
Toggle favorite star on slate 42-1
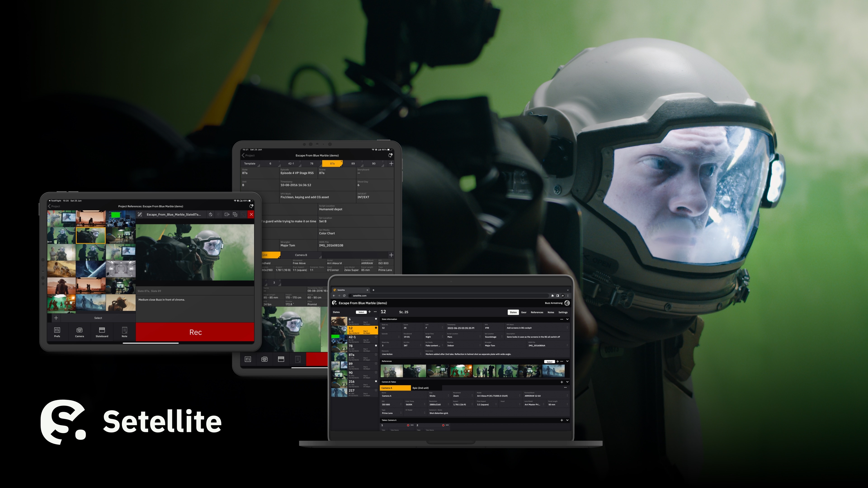tap(376, 336)
